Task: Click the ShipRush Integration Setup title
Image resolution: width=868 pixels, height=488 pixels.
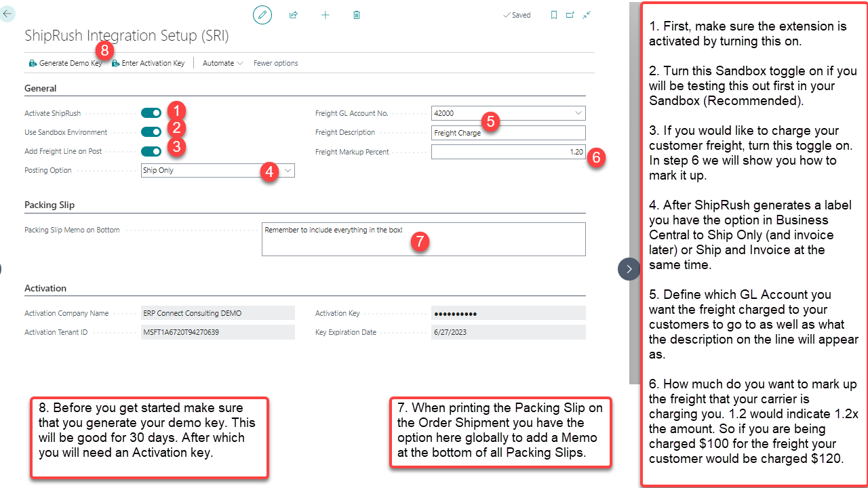Action: pos(127,35)
